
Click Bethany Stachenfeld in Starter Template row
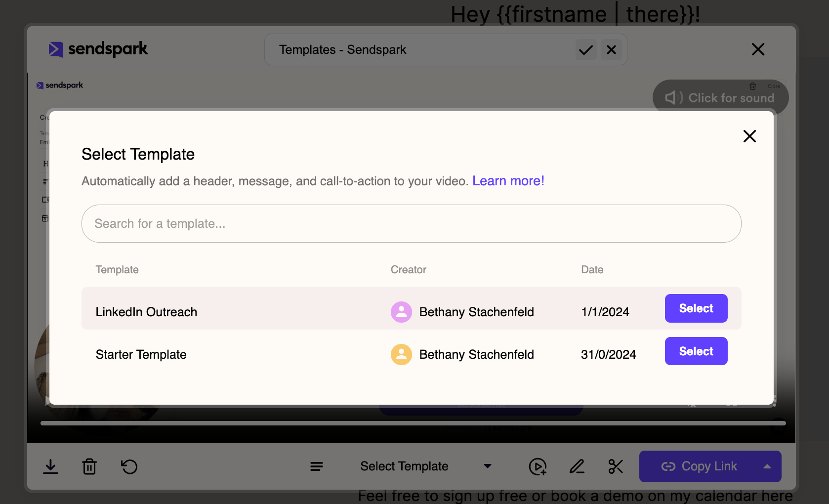coord(477,354)
